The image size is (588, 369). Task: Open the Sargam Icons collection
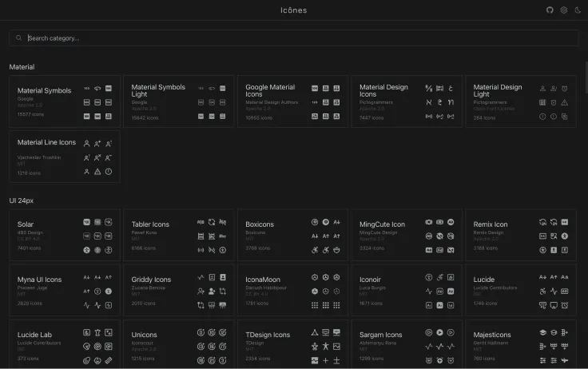point(407,344)
